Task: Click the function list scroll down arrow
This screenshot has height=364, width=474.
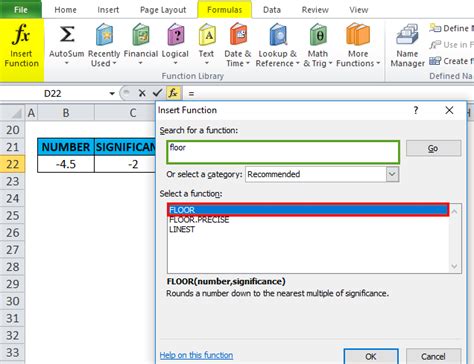Action: [x=454, y=266]
